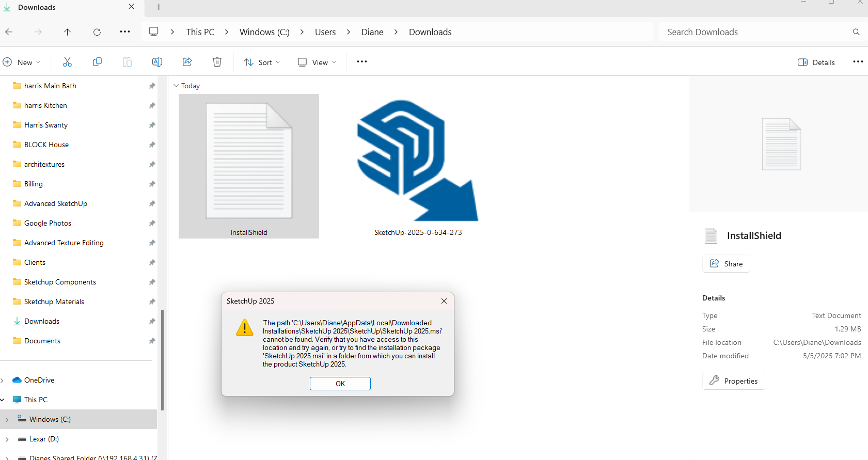Click Diane breadcrumb in address bar
The width and height of the screenshot is (868, 460).
tap(372, 32)
